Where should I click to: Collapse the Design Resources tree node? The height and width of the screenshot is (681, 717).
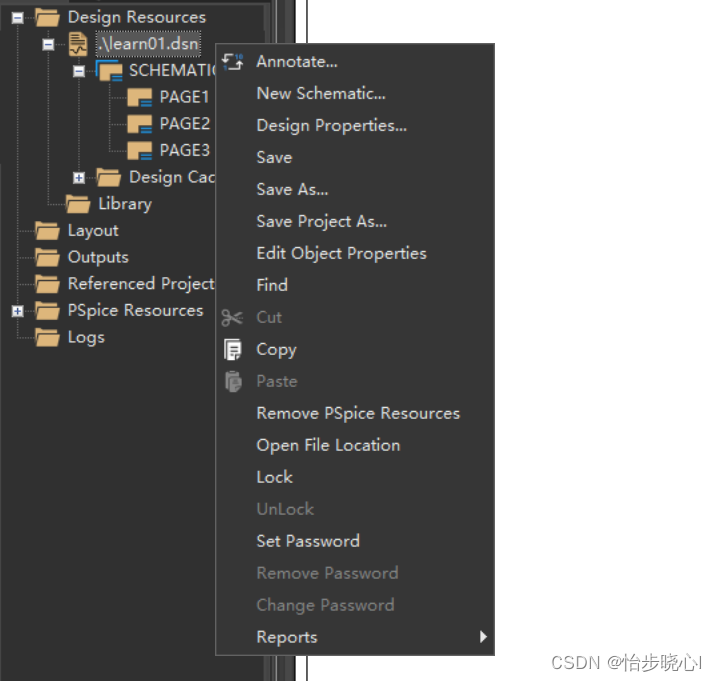point(17,17)
